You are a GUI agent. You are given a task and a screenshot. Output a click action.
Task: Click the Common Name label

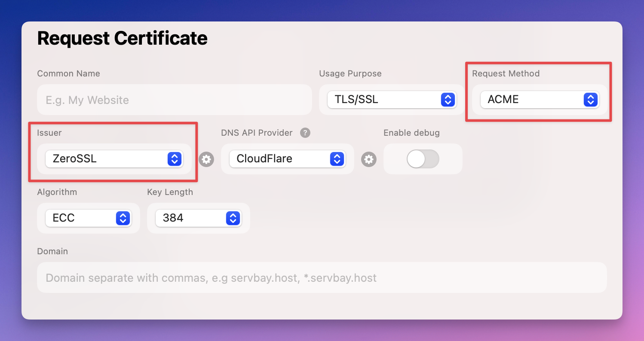click(x=69, y=73)
